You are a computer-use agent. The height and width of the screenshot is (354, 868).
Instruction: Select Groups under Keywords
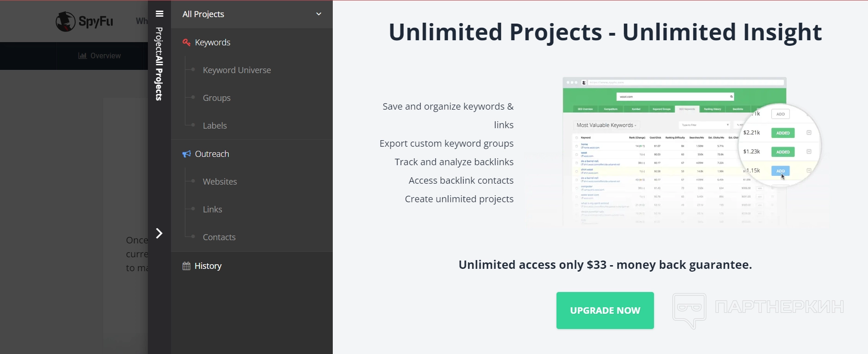point(216,98)
